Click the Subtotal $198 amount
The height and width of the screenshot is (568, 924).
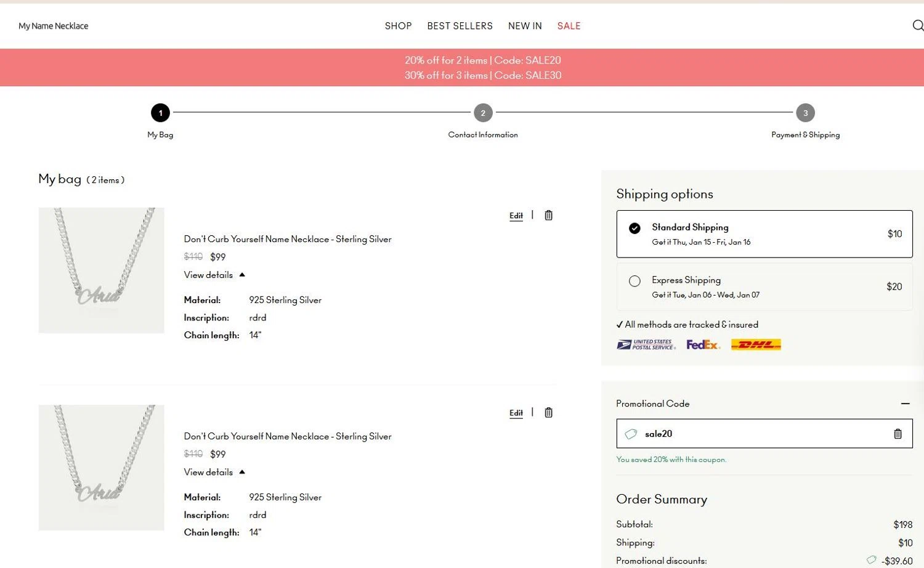(902, 525)
